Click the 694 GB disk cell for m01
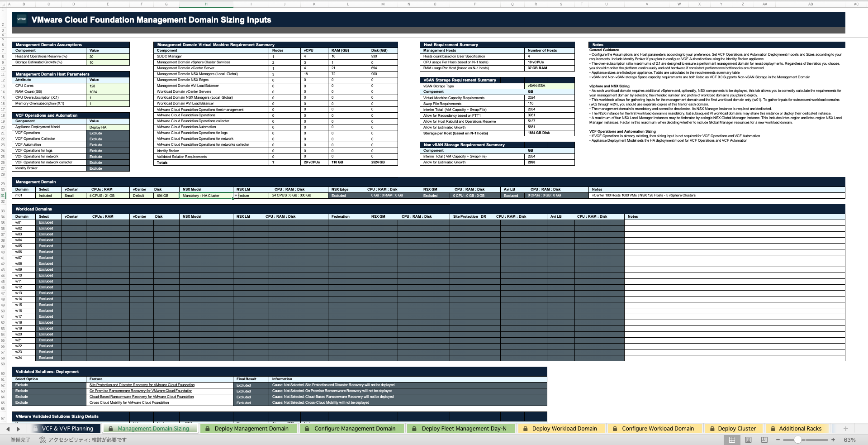This screenshot has width=868, height=445. (x=166, y=196)
